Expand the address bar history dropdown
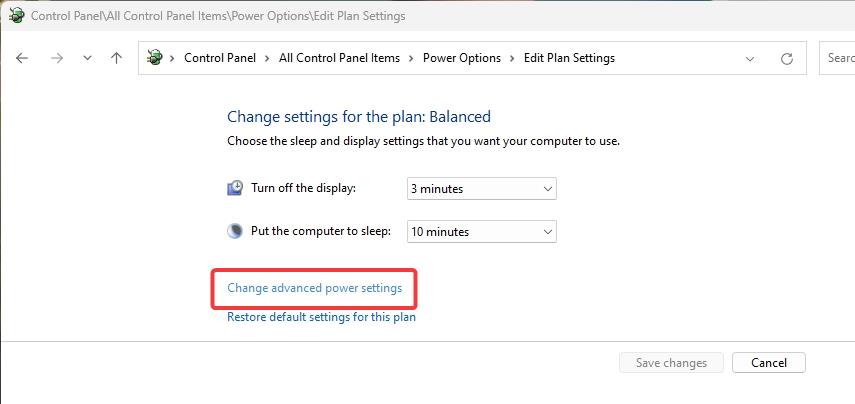The height and width of the screenshot is (404, 855). pos(750,58)
